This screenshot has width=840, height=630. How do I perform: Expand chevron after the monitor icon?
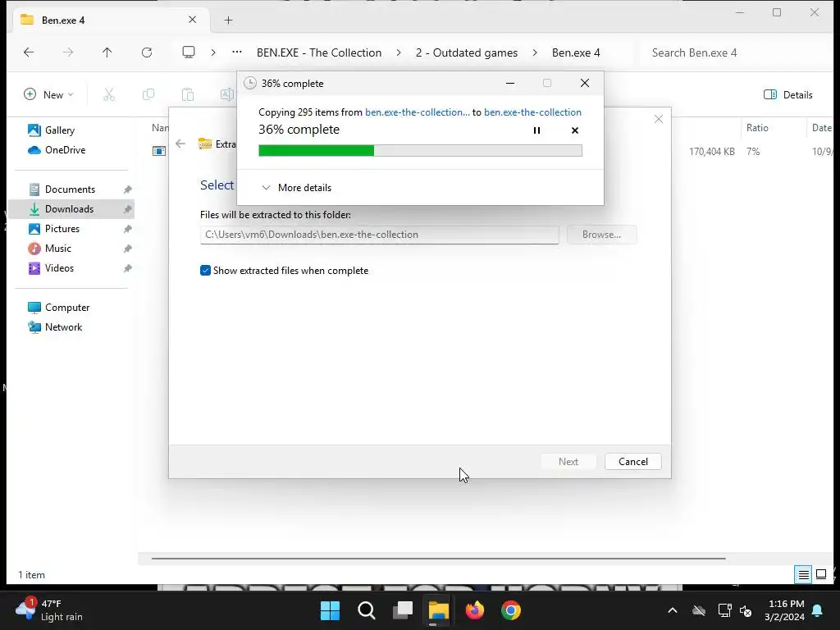click(213, 52)
